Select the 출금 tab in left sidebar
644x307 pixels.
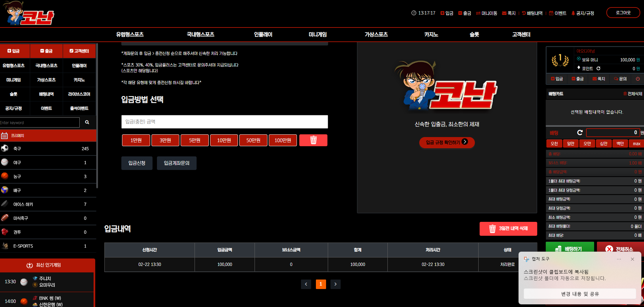click(46, 51)
